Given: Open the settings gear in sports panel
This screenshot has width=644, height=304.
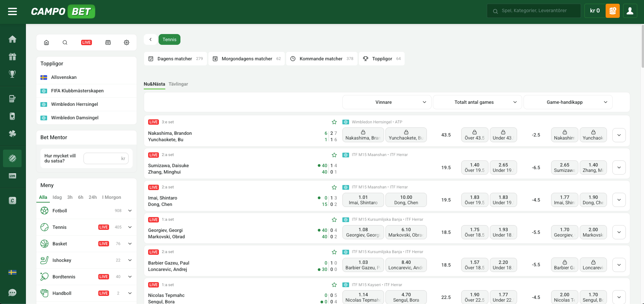Looking at the screenshot, I should (x=126, y=42).
